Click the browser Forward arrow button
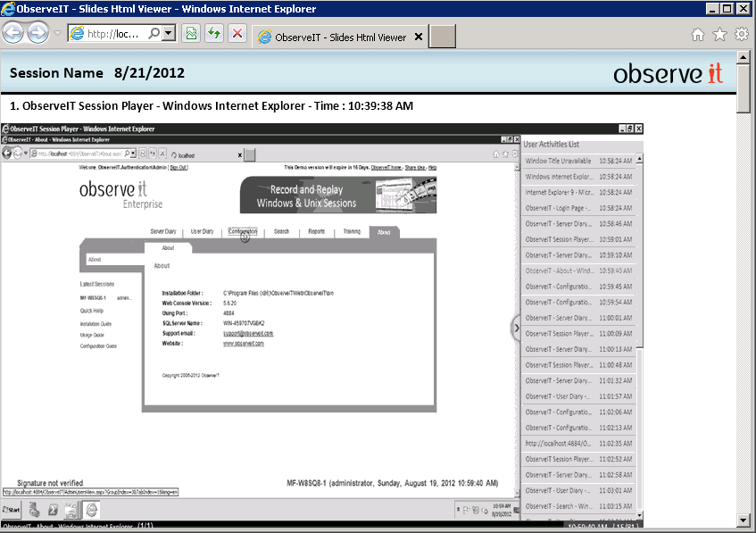The height and width of the screenshot is (533, 756). click(x=37, y=34)
